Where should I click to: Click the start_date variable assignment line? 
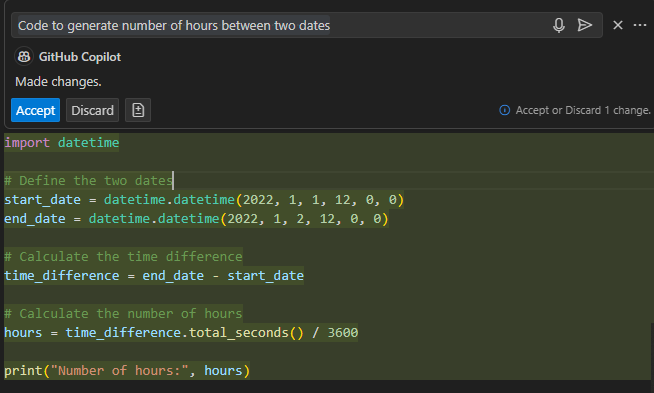click(204, 199)
